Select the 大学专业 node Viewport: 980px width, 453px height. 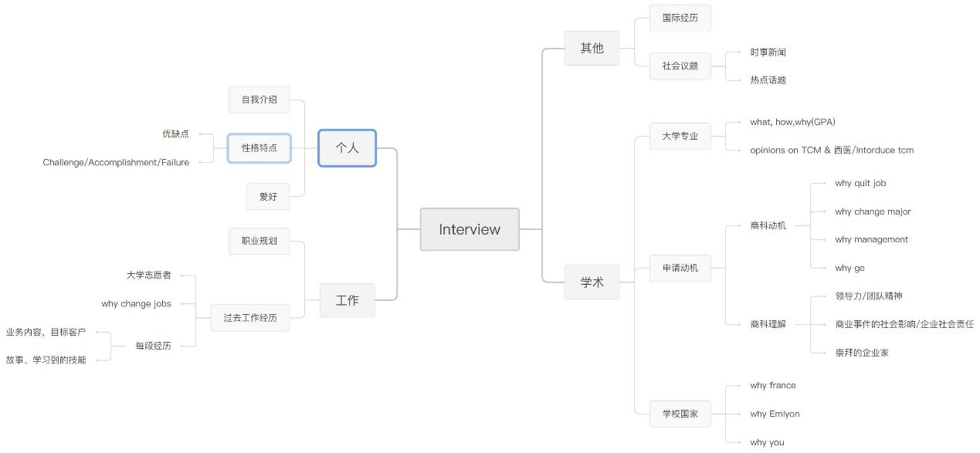tap(680, 136)
